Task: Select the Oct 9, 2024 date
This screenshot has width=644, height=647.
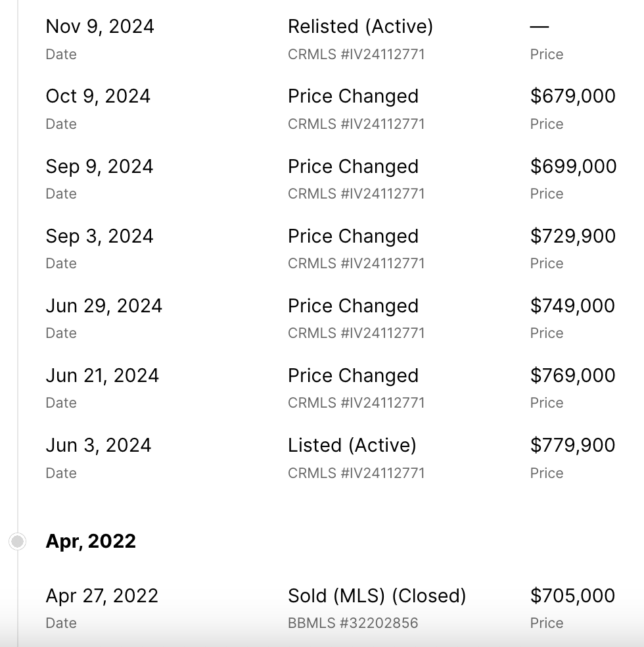Action: click(x=98, y=96)
